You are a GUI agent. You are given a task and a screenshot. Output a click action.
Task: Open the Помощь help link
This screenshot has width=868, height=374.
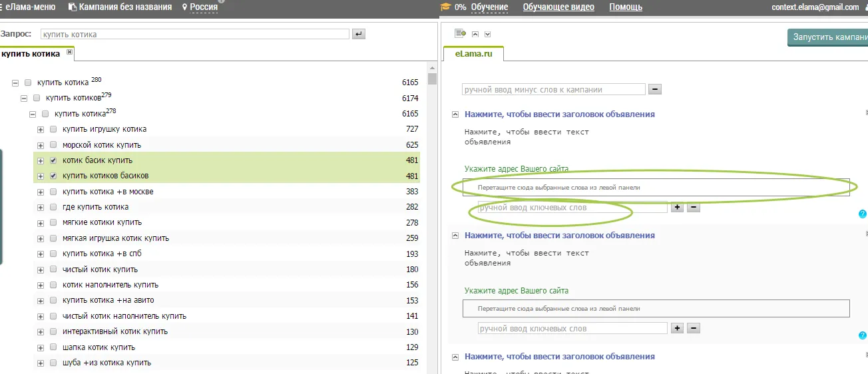[626, 7]
